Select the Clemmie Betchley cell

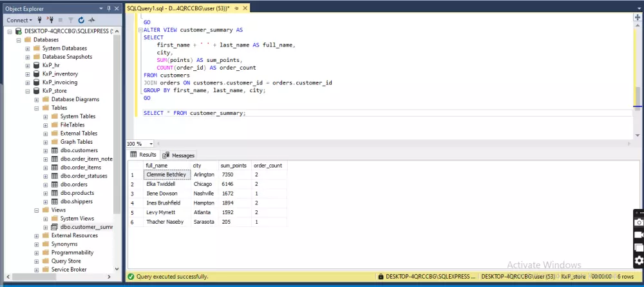click(167, 175)
